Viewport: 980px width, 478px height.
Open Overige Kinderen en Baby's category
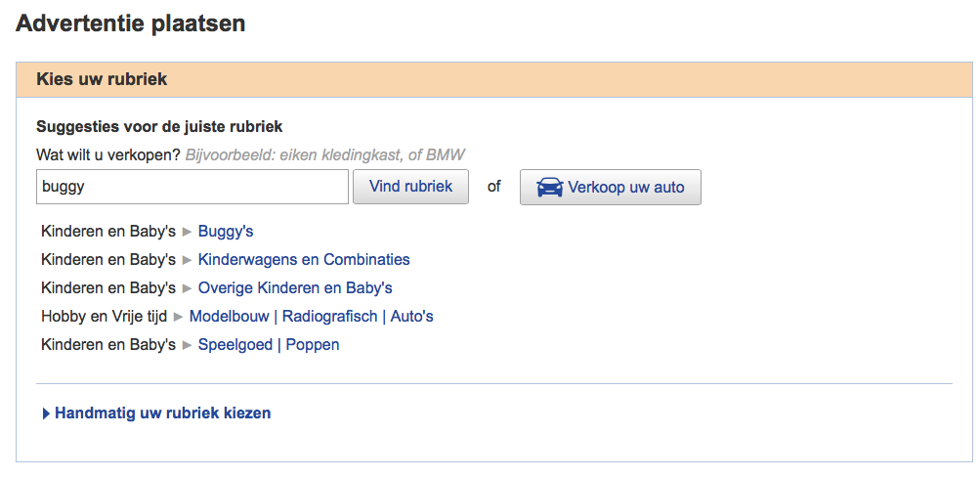click(x=295, y=287)
